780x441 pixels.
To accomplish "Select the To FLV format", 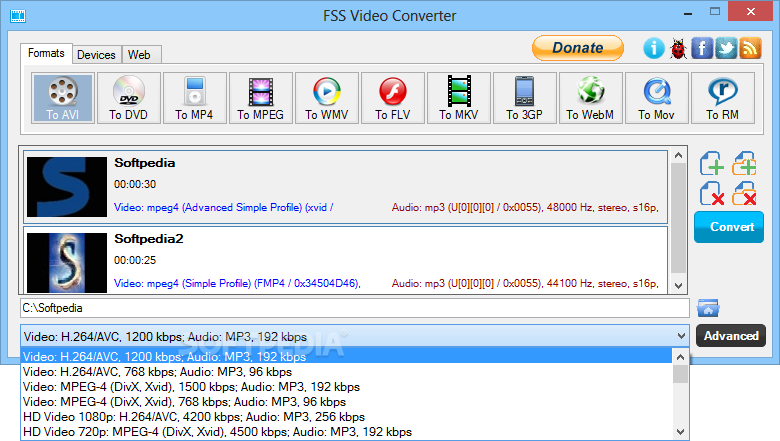I will click(x=392, y=98).
